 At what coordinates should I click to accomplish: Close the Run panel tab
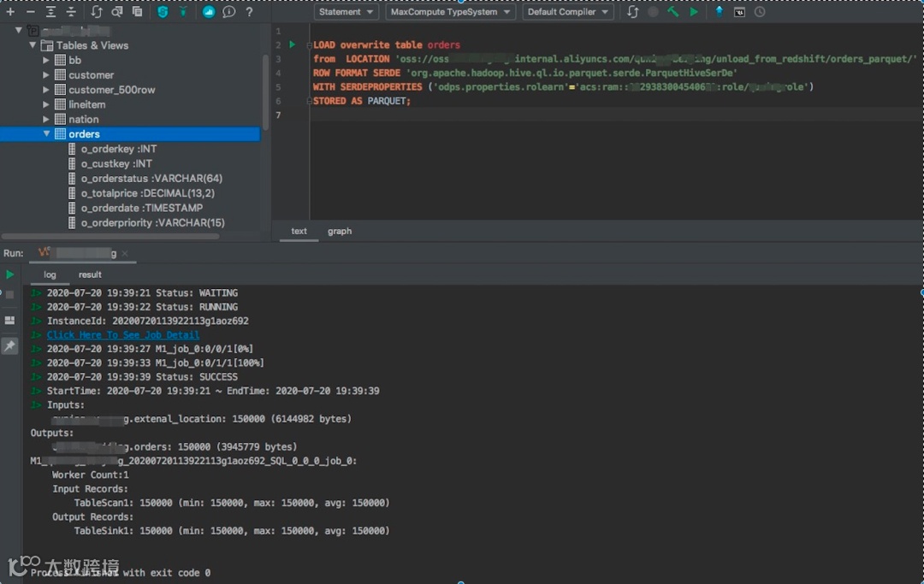tap(125, 254)
